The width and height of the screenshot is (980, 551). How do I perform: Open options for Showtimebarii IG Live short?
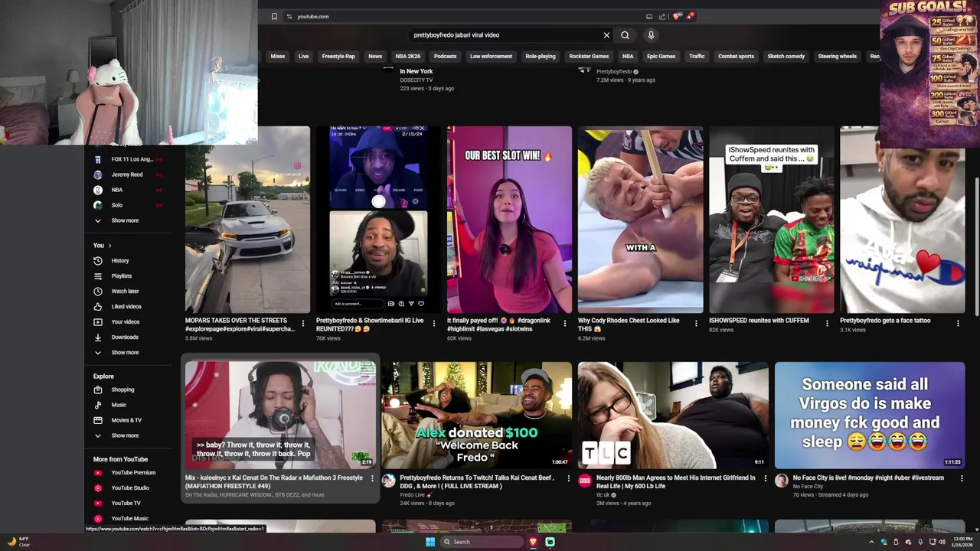click(434, 324)
